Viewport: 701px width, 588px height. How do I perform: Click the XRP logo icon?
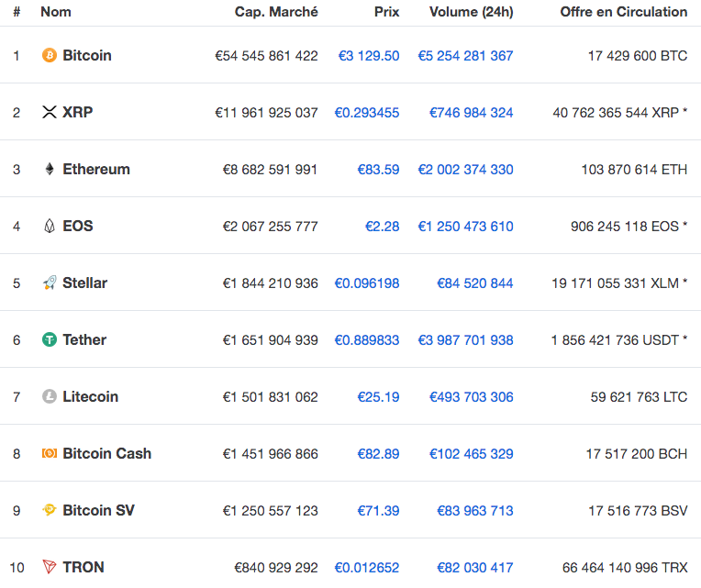(50, 113)
